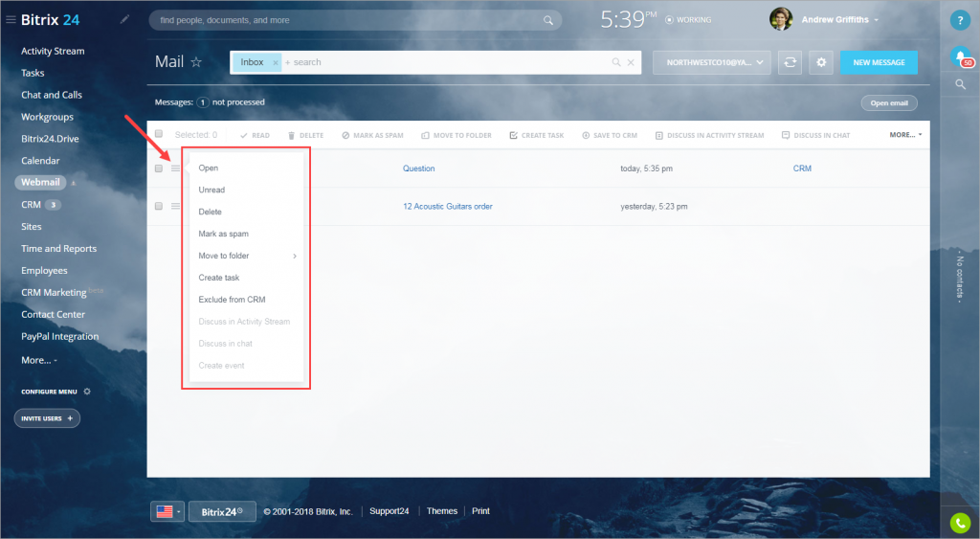The height and width of the screenshot is (539, 980).
Task: Open actions menu icon for Question message
Action: pos(176,168)
